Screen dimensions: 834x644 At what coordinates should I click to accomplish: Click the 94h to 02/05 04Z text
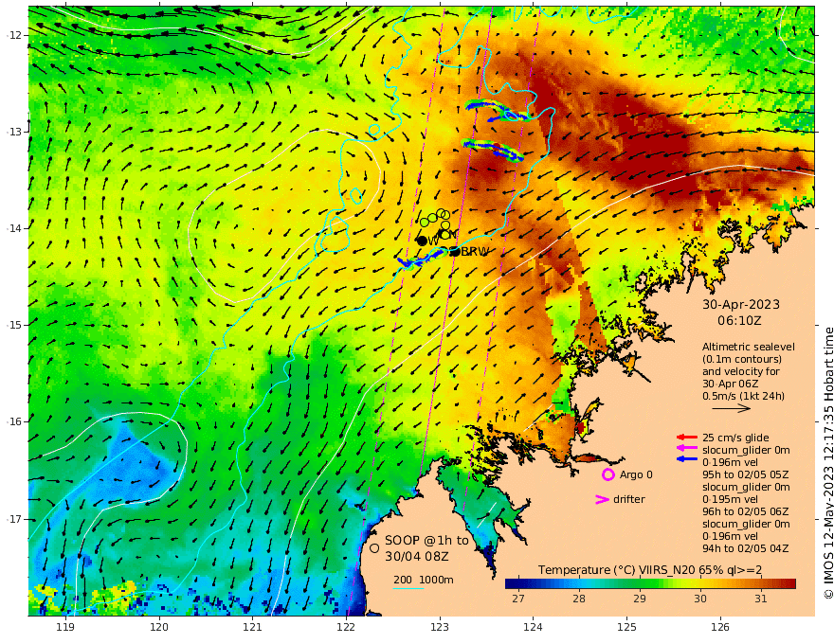(x=745, y=548)
